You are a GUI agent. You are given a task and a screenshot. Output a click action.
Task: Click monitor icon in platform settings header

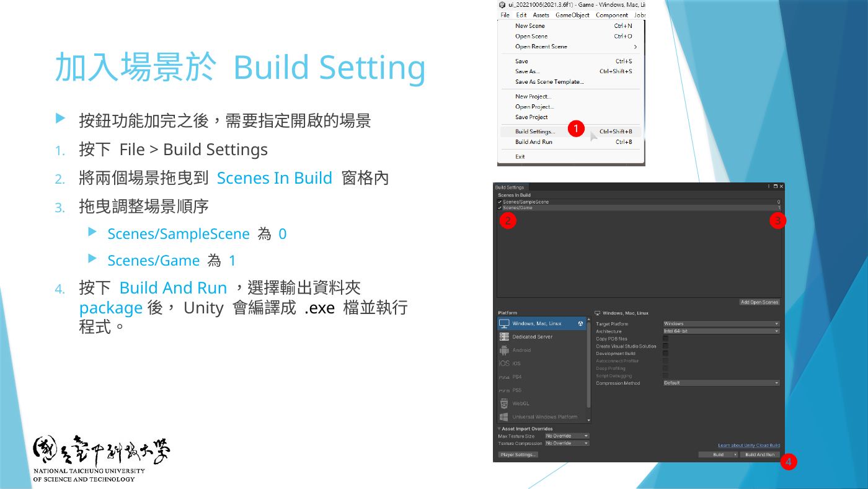598,313
